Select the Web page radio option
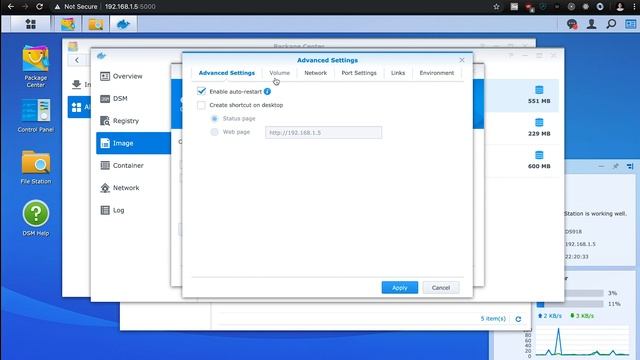 point(214,132)
